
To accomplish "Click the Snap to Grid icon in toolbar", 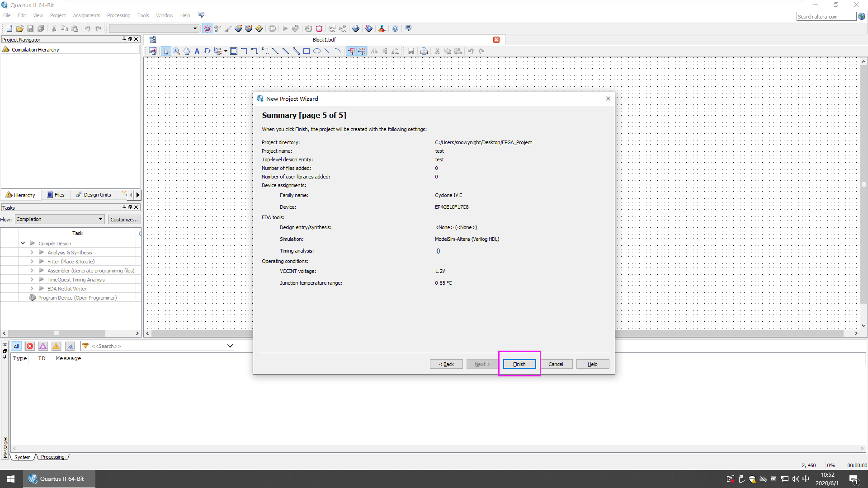I will 353,51.
